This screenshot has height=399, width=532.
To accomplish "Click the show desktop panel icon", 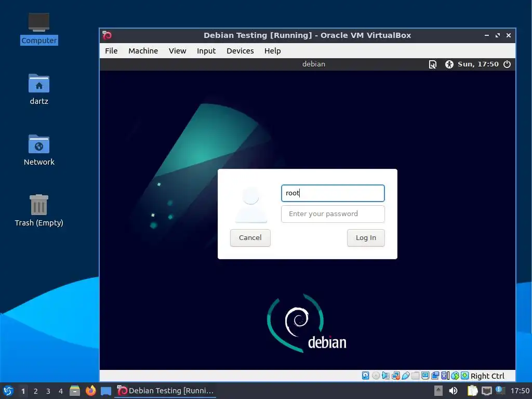I will pos(106,391).
